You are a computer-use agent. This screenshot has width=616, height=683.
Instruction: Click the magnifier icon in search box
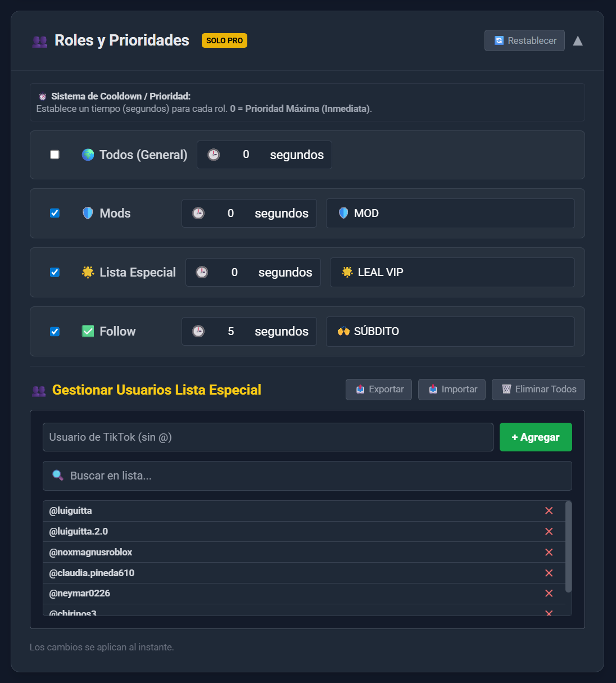click(58, 476)
